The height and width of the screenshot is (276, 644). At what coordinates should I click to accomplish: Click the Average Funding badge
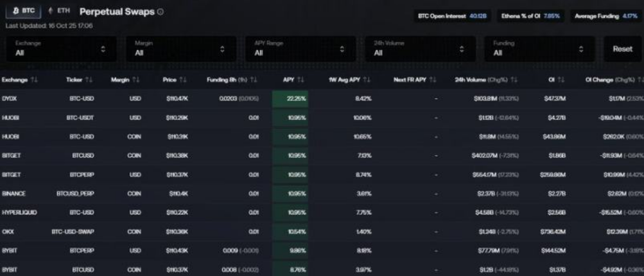tap(606, 16)
